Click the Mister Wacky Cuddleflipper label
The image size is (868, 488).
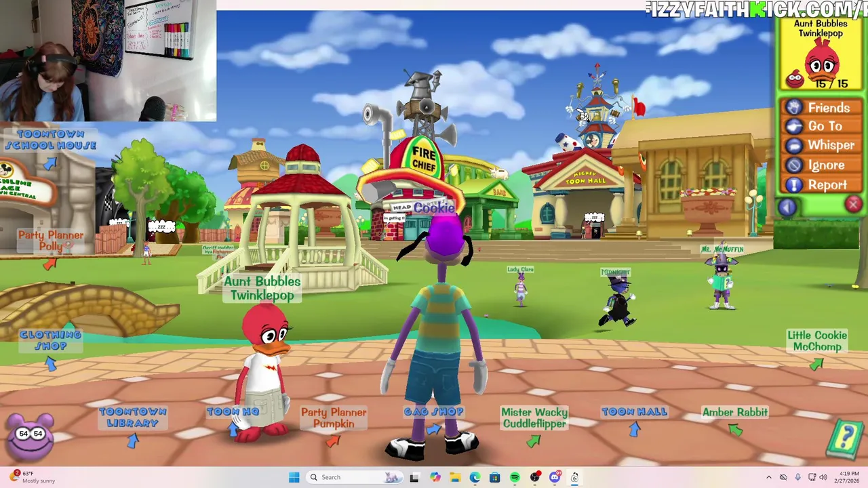point(534,418)
